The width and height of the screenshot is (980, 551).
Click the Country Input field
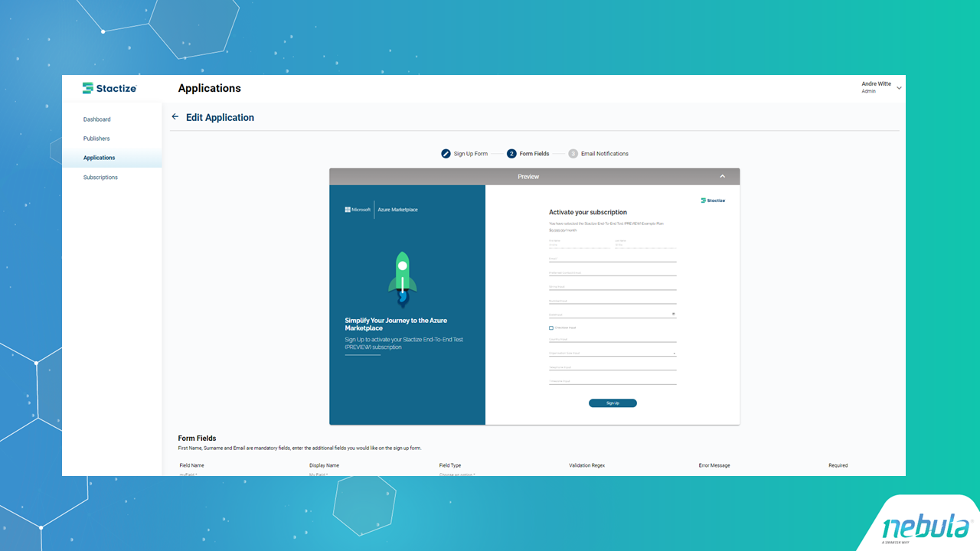click(612, 339)
